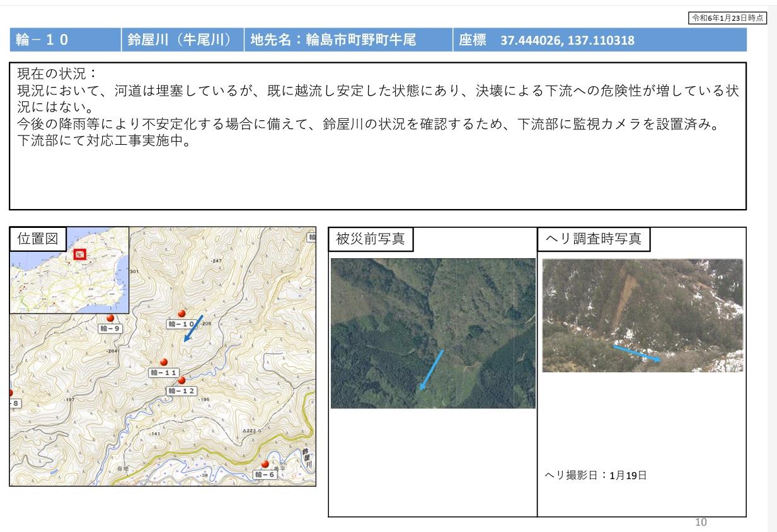This screenshot has width=777, height=532.
Task: Select the ヘリ調査時写真 label
Action: click(594, 239)
